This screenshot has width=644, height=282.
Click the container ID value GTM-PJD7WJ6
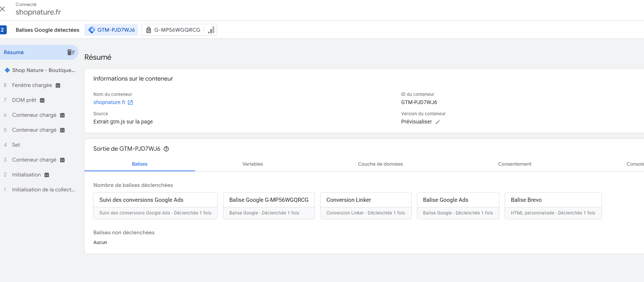pyautogui.click(x=419, y=102)
